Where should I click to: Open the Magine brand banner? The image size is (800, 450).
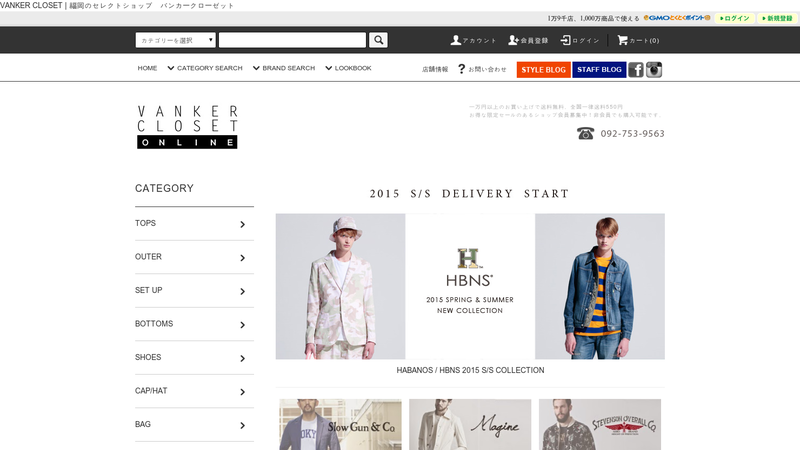coord(470,424)
